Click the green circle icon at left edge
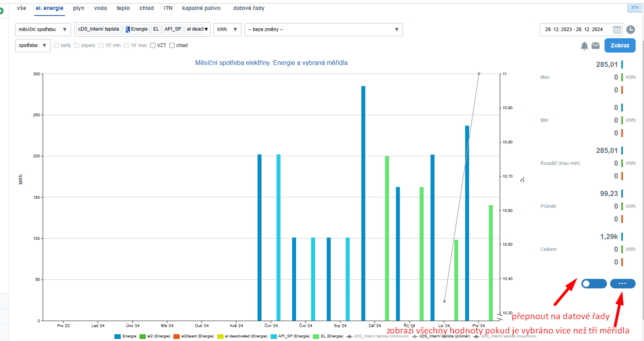Screen dimensions: 644x341 1,11
